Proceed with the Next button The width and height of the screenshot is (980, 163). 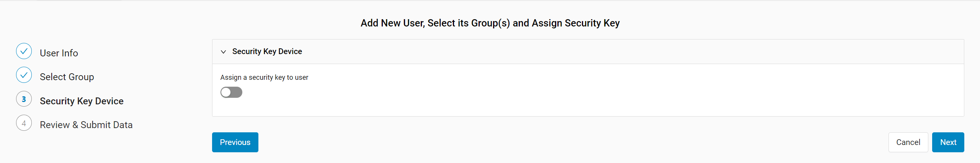click(948, 142)
